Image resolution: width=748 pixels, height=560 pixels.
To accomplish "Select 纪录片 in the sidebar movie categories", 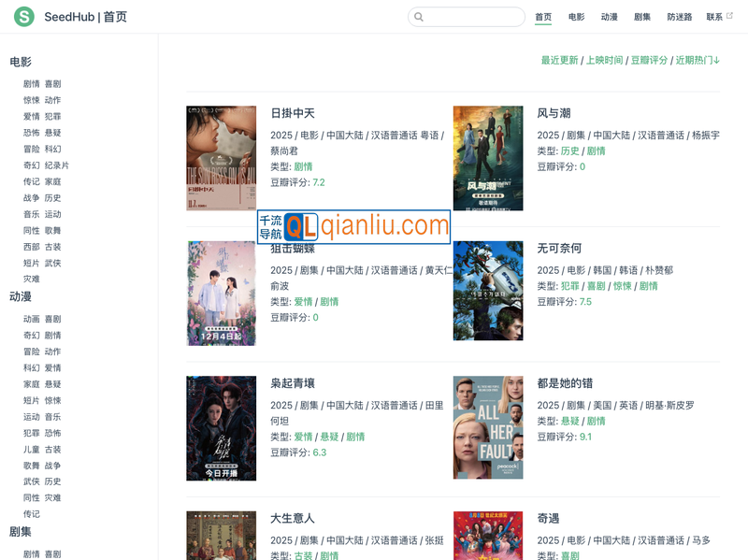I will [x=57, y=165].
